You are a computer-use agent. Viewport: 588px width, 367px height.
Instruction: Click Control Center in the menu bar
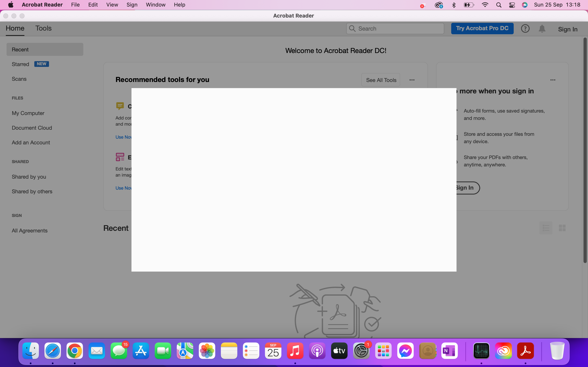(512, 5)
